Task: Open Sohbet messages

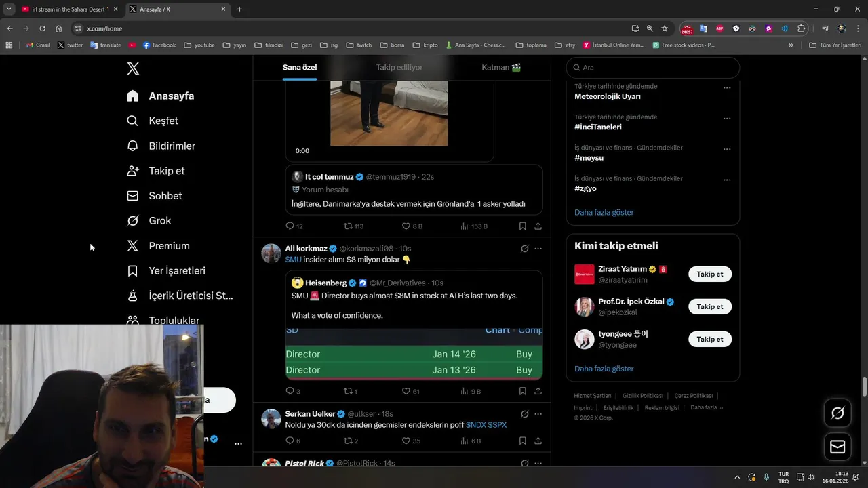Action: click(155, 196)
